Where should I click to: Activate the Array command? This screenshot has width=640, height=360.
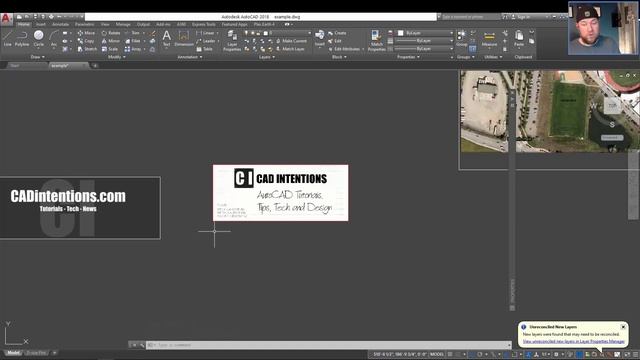(x=133, y=49)
